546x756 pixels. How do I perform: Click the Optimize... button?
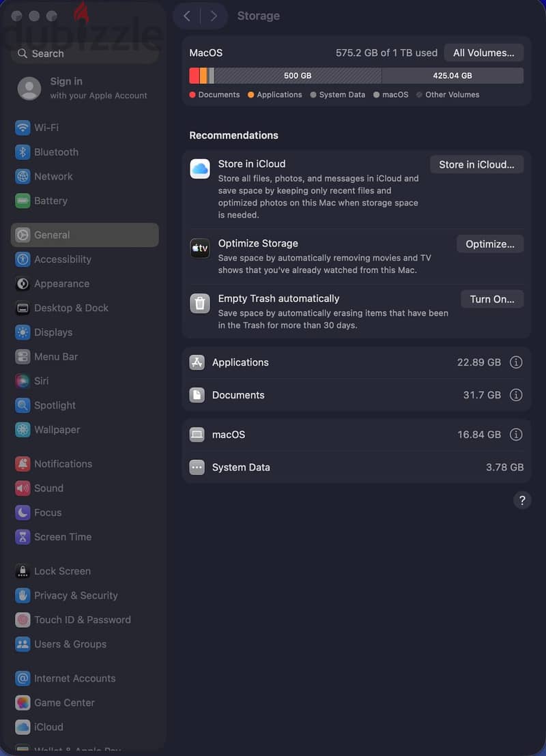point(490,244)
